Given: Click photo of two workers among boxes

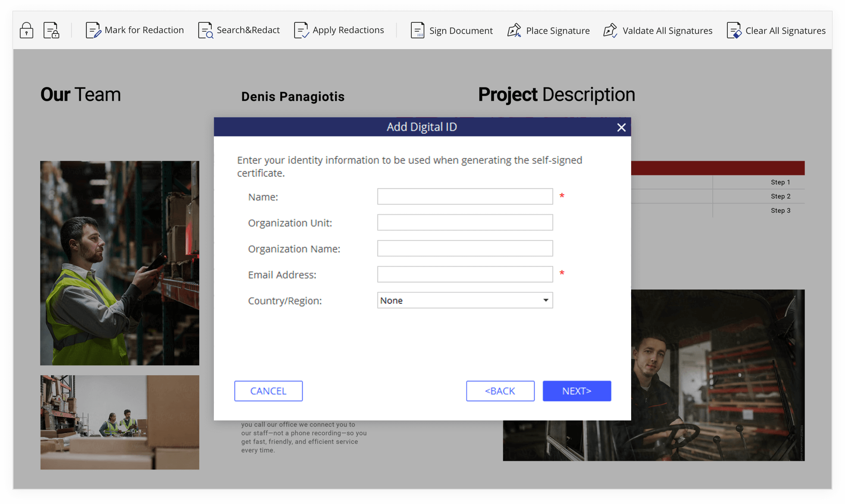Looking at the screenshot, I should click(120, 422).
